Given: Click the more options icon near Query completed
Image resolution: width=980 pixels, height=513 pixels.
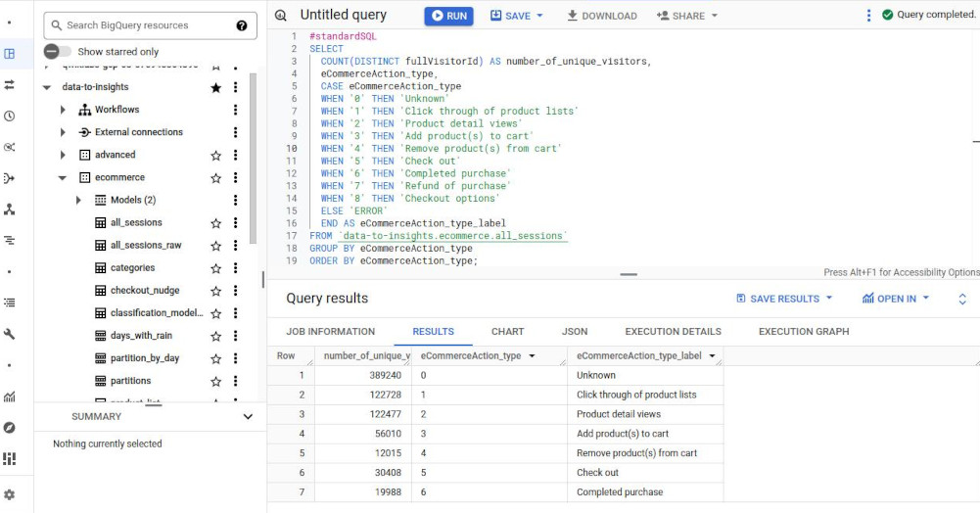Looking at the screenshot, I should pyautogui.click(x=867, y=16).
